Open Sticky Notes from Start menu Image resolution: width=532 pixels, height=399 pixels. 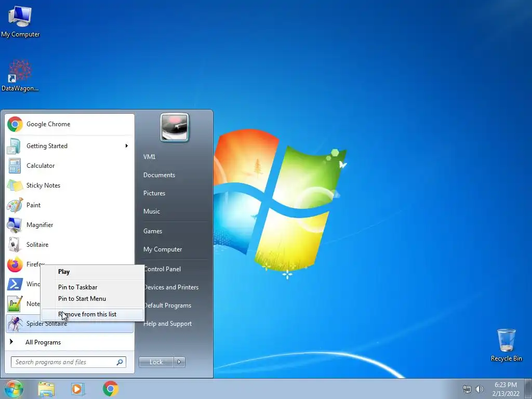point(70,185)
